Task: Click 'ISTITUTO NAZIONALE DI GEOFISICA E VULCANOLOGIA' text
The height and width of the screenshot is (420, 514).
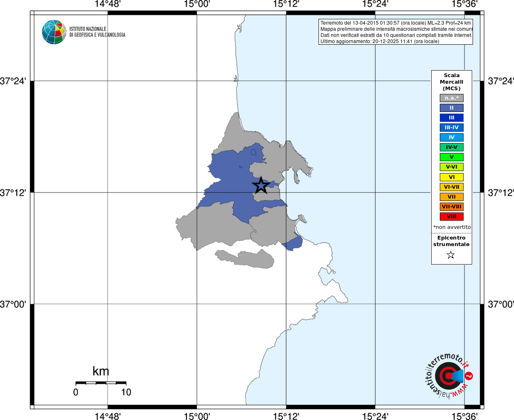Action: pyautogui.click(x=97, y=32)
